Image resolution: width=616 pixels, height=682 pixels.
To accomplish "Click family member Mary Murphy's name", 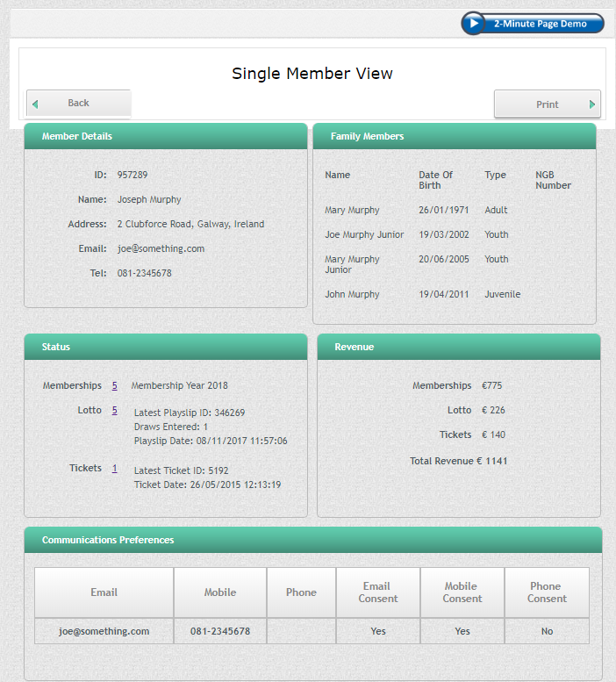I will [x=352, y=210].
